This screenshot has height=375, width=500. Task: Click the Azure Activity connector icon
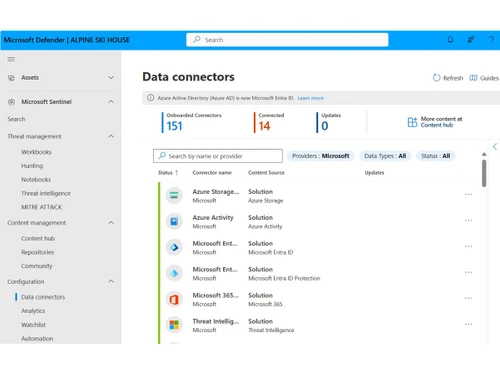[174, 221]
